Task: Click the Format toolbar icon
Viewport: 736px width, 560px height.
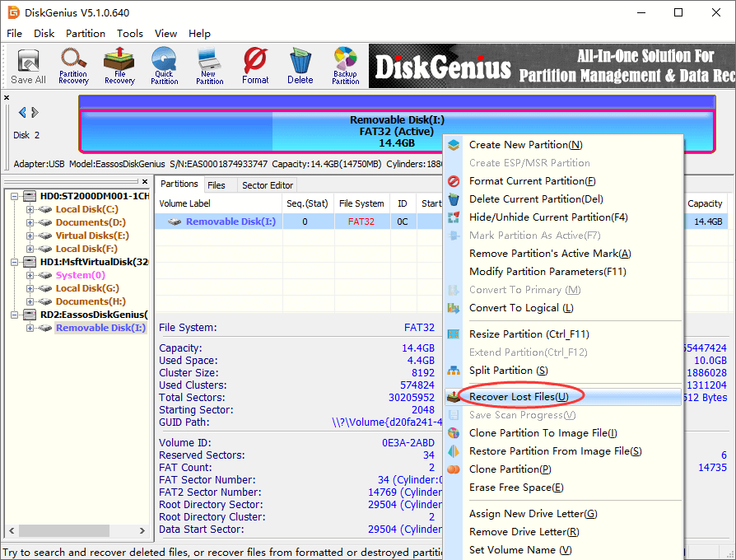Action: [x=255, y=66]
